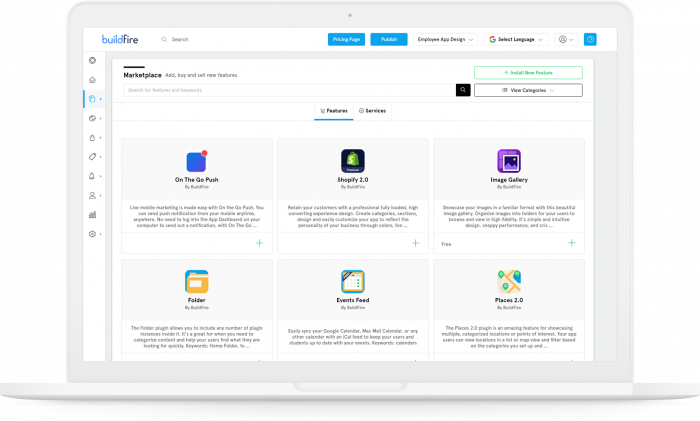Click the Folder app icon
The height and width of the screenshot is (421, 700).
(196, 281)
